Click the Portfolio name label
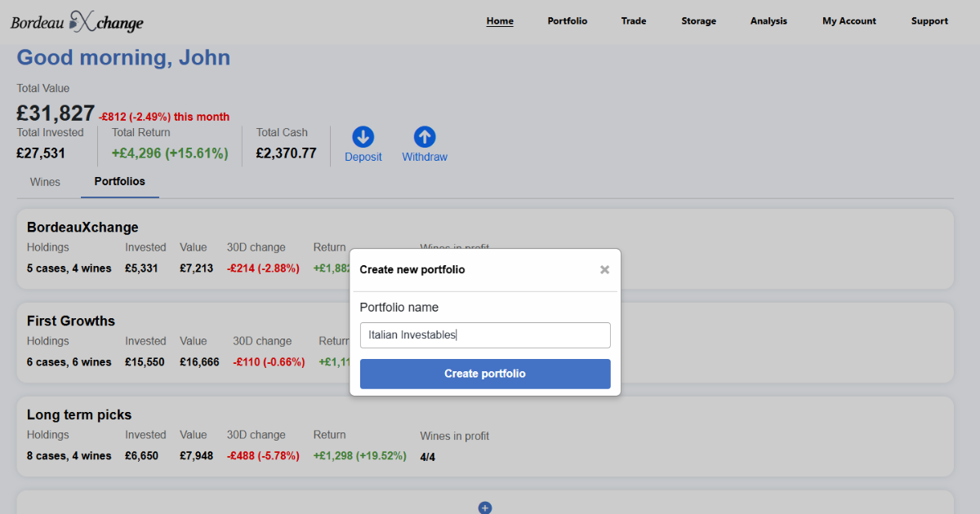Image resolution: width=980 pixels, height=514 pixels. coord(399,308)
